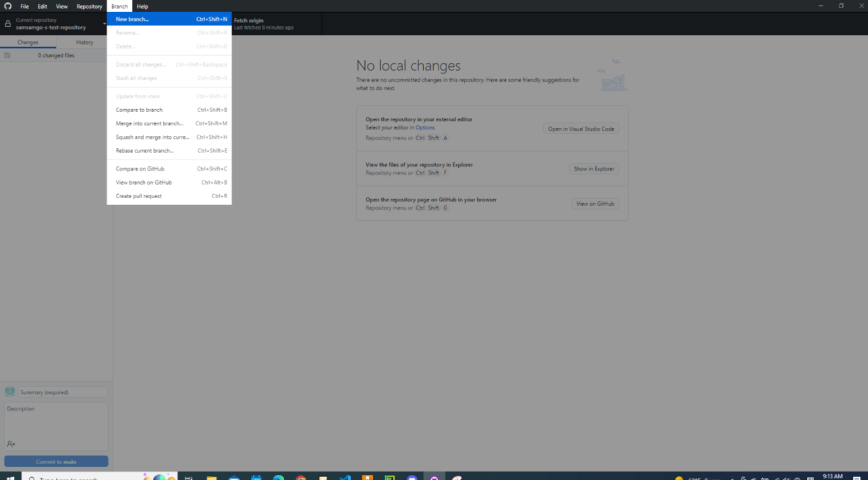Open the Options link

[x=425, y=127]
